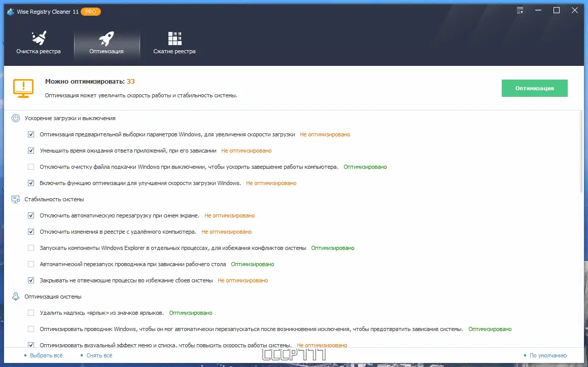Uncheck Отключить автоматическую перезагрузку при синем экране

(x=31, y=215)
